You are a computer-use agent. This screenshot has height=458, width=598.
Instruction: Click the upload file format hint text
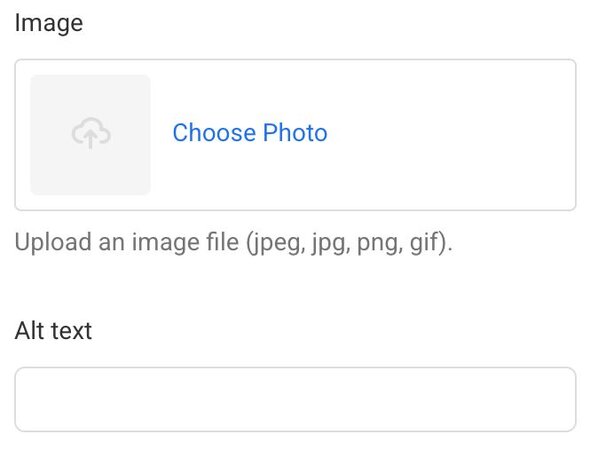tap(233, 243)
